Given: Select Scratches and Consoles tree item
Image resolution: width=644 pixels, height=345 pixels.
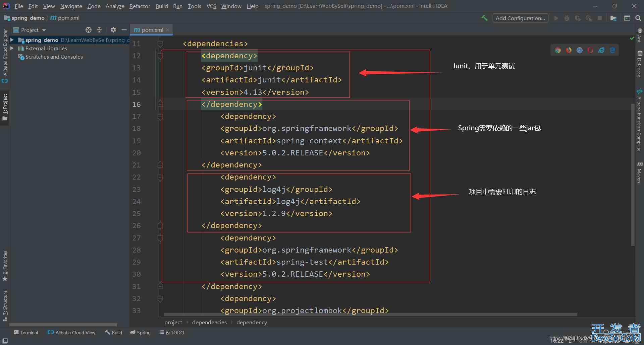Looking at the screenshot, I should pyautogui.click(x=50, y=57).
